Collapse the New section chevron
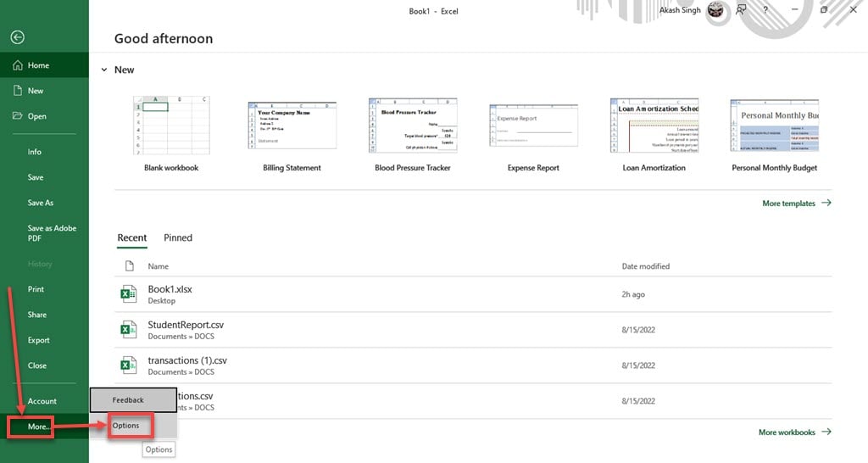Image resolution: width=868 pixels, height=463 pixels. point(104,70)
